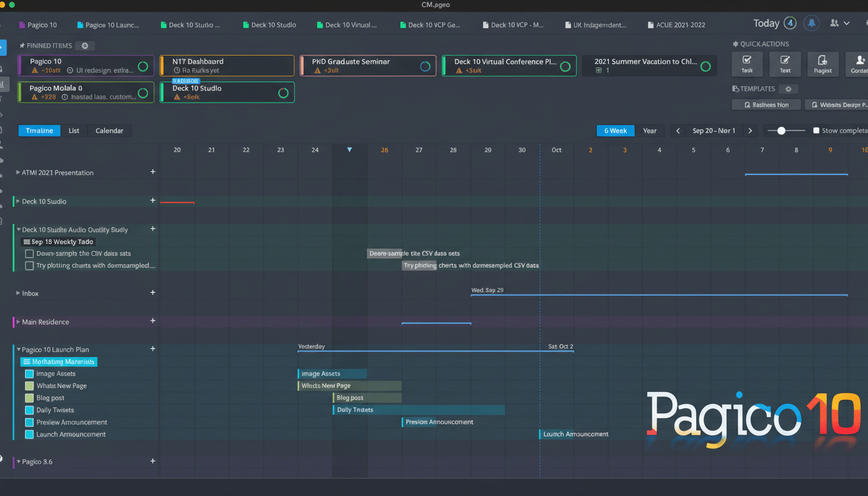The height and width of the screenshot is (496, 868).
Task: Switch timeline to Year view
Action: [650, 130]
